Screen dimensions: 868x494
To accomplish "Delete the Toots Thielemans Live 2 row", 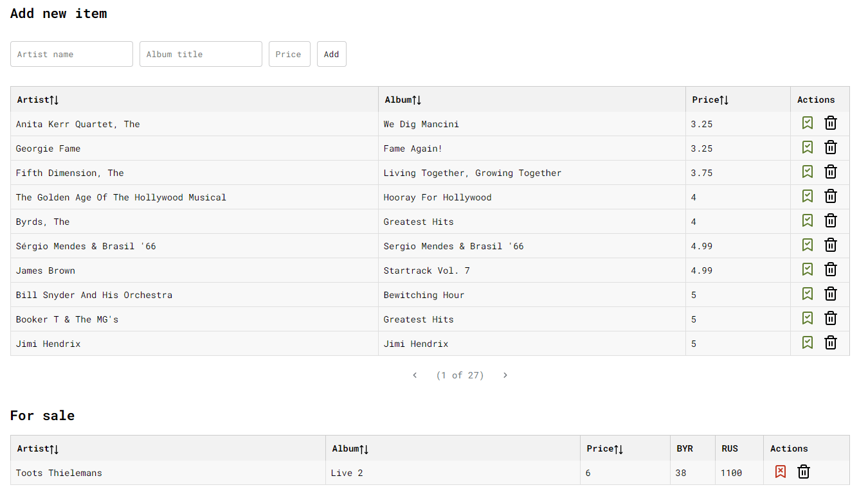I will pos(804,472).
